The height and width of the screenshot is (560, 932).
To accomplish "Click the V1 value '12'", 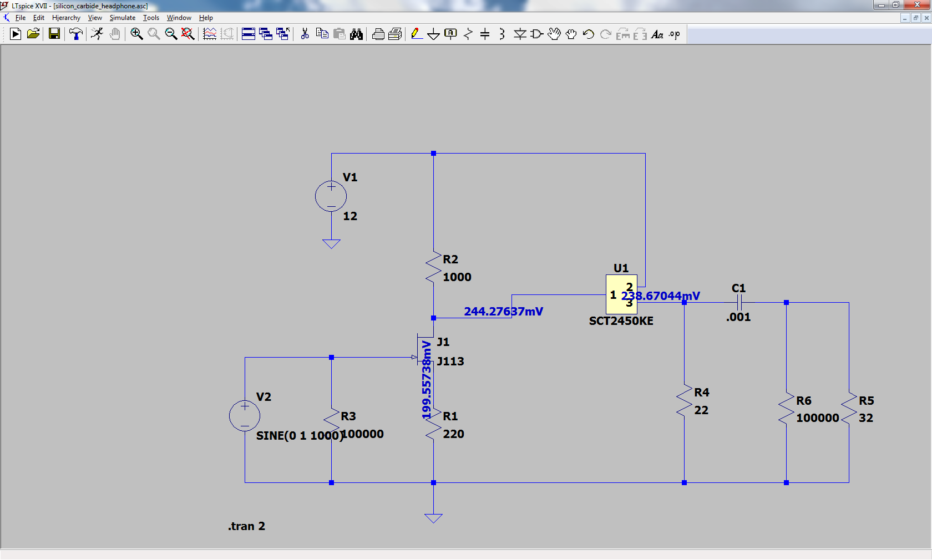I will pyautogui.click(x=350, y=216).
